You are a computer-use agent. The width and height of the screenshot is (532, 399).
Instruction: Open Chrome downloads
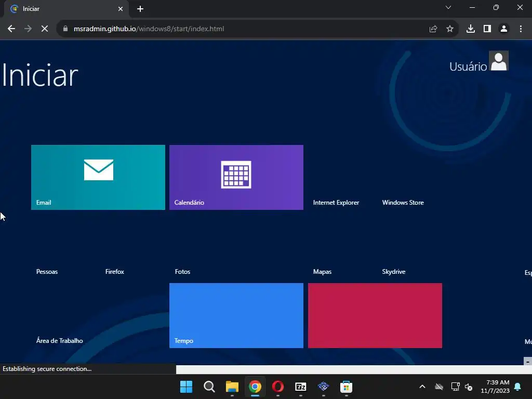coord(471,29)
